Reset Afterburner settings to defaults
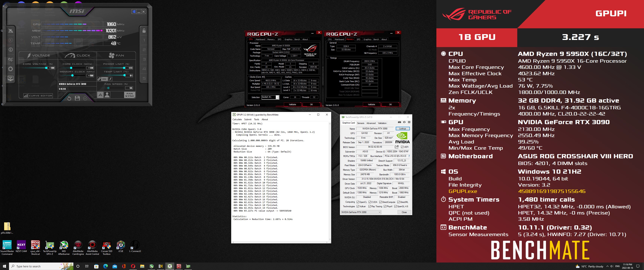This screenshot has height=270, width=644. pyautogui.click(x=69, y=98)
